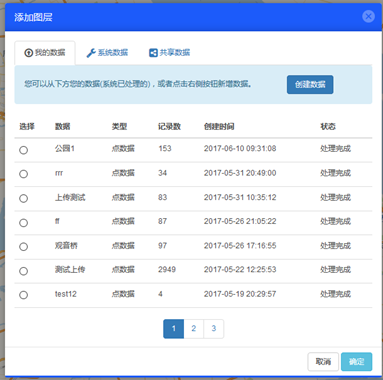Click record count 97
The width and height of the screenshot is (383, 380).
click(x=163, y=246)
